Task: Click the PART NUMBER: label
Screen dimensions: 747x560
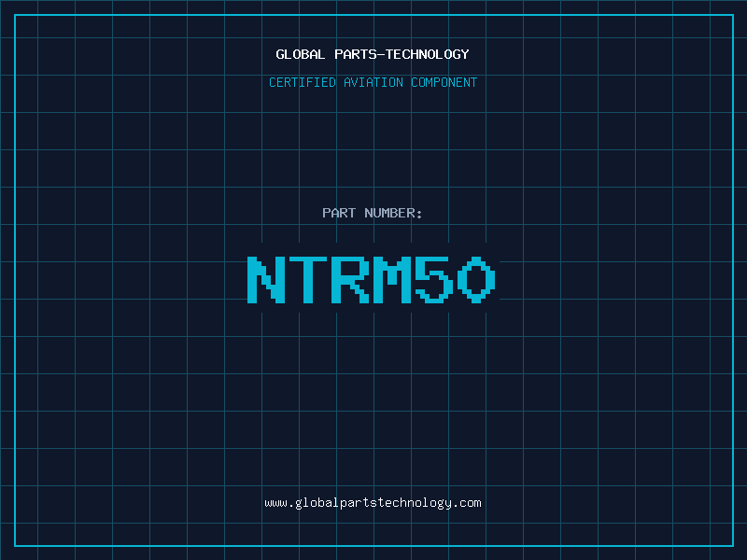Action: [373, 213]
